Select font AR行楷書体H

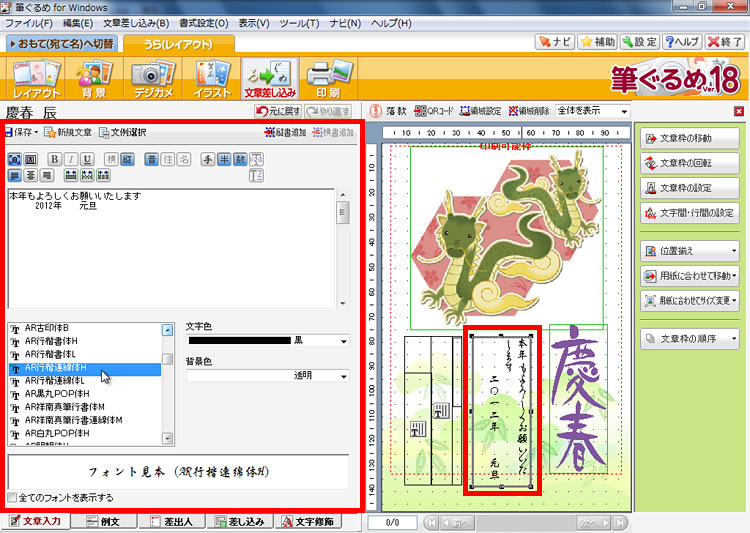[85, 341]
